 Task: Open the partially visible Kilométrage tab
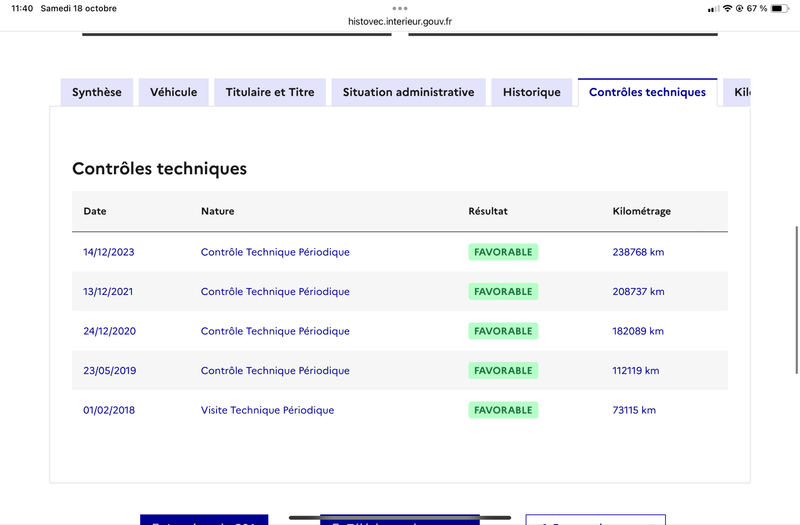[x=740, y=92]
